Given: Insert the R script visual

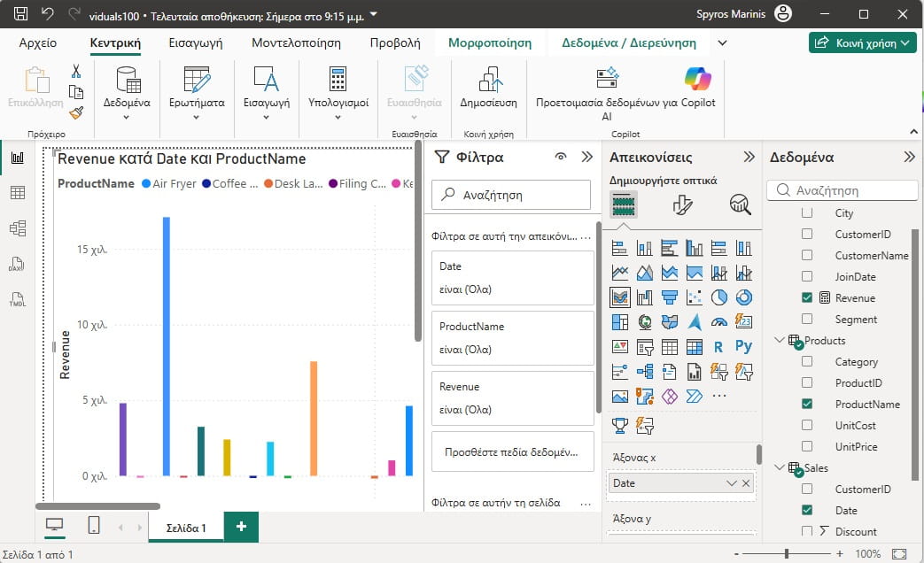Looking at the screenshot, I should click(718, 347).
